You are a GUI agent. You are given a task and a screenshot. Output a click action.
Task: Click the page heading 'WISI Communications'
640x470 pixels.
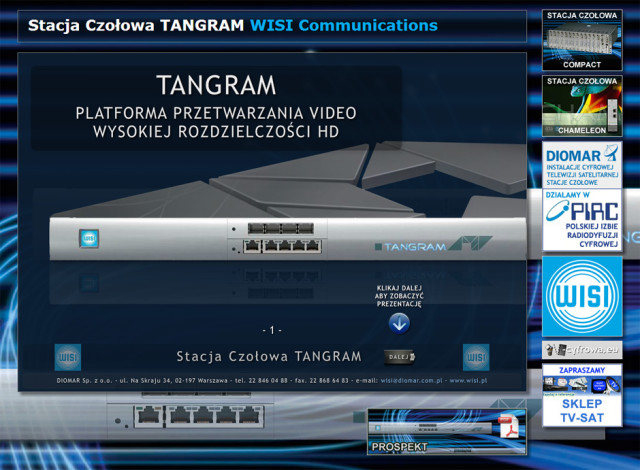click(x=344, y=25)
